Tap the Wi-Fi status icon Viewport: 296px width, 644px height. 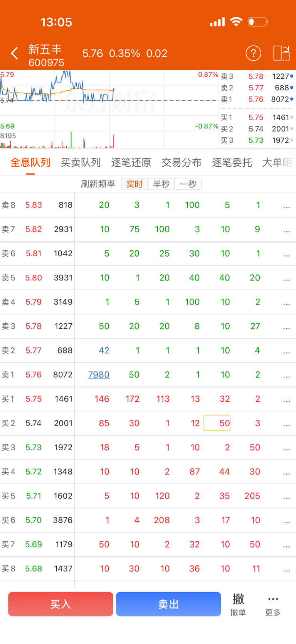[236, 22]
